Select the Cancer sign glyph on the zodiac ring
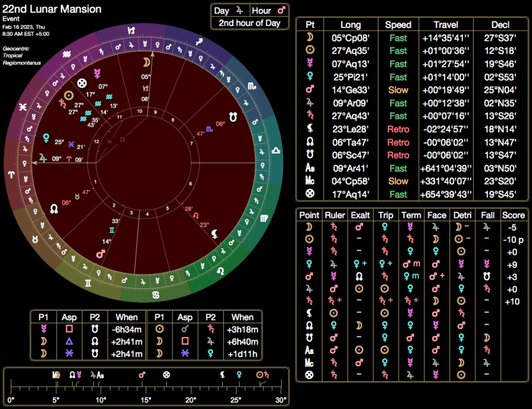 155,295
